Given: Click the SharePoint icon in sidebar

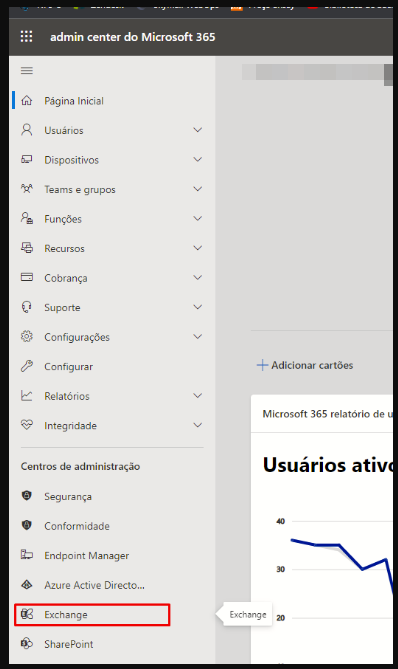Looking at the screenshot, I should 27,643.
